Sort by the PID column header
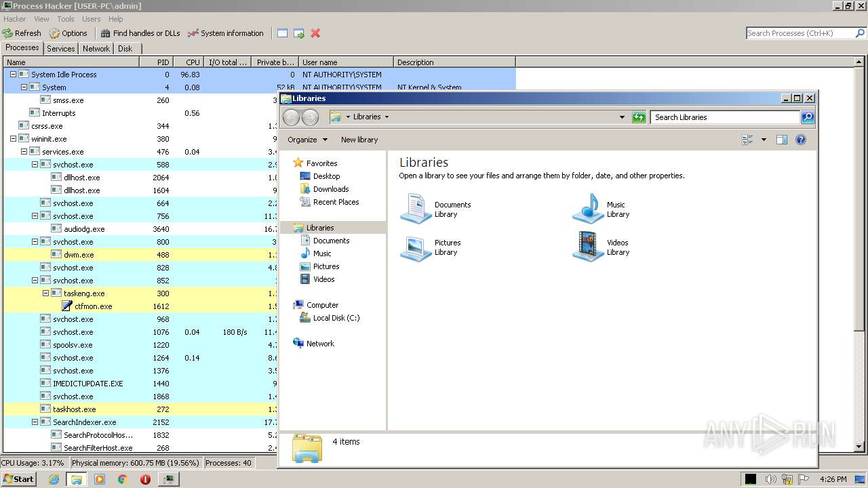 point(157,62)
